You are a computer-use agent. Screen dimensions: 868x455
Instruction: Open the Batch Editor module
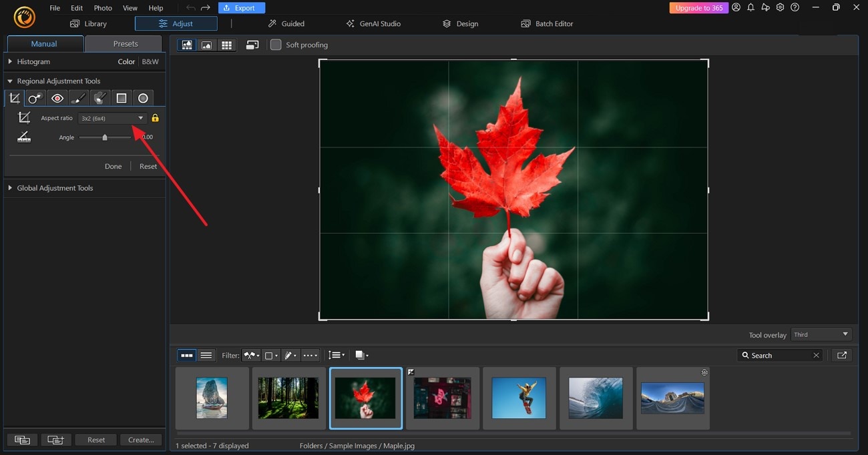(x=547, y=23)
